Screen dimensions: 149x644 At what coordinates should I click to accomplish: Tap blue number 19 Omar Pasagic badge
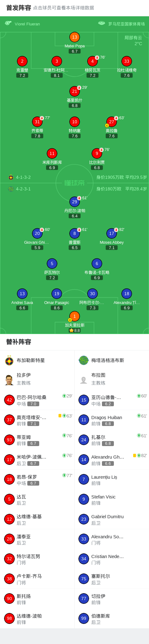pos(57,294)
